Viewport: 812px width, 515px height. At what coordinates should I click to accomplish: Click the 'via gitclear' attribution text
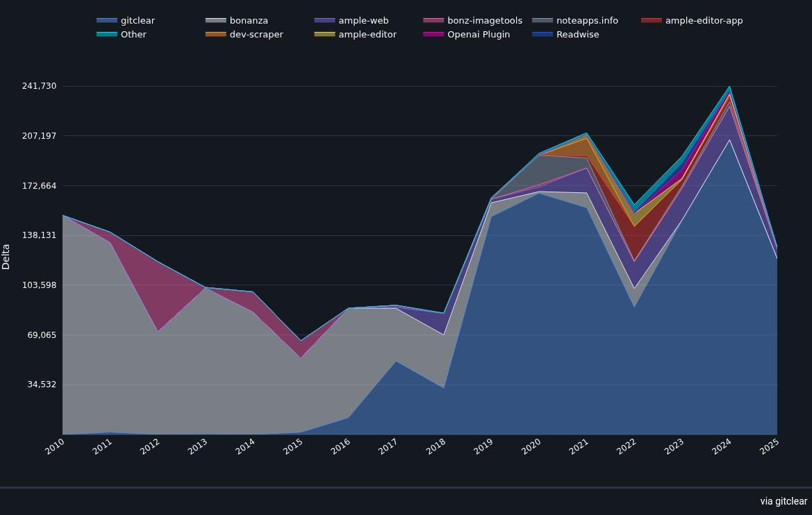783,501
